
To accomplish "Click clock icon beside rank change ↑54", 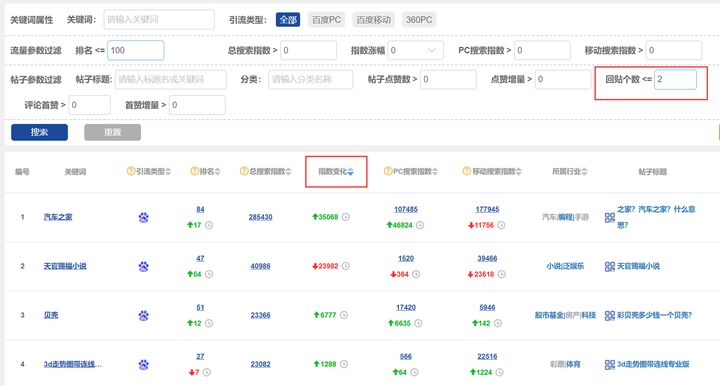I will point(209,274).
